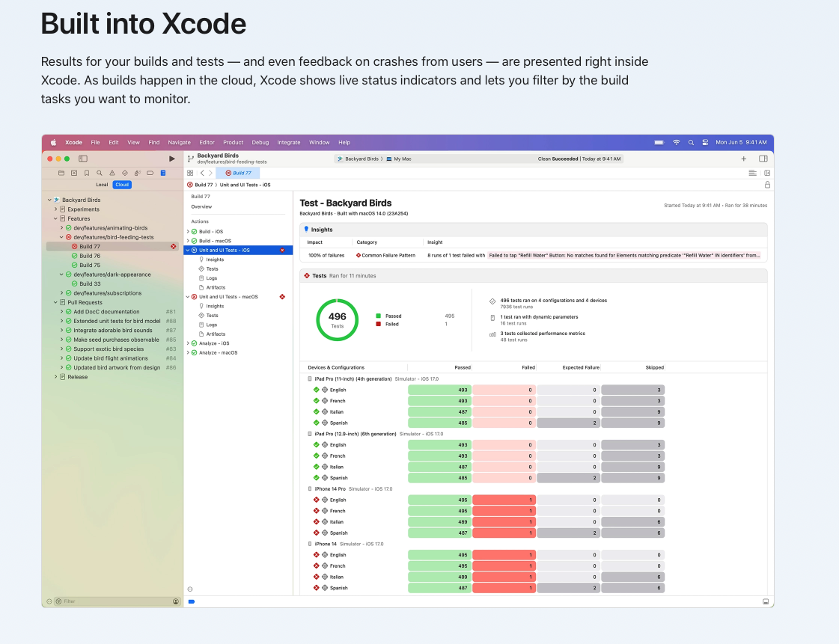Screen dimensions: 839x644
Task: Click the go back arrow in editor bar
Action: point(202,173)
